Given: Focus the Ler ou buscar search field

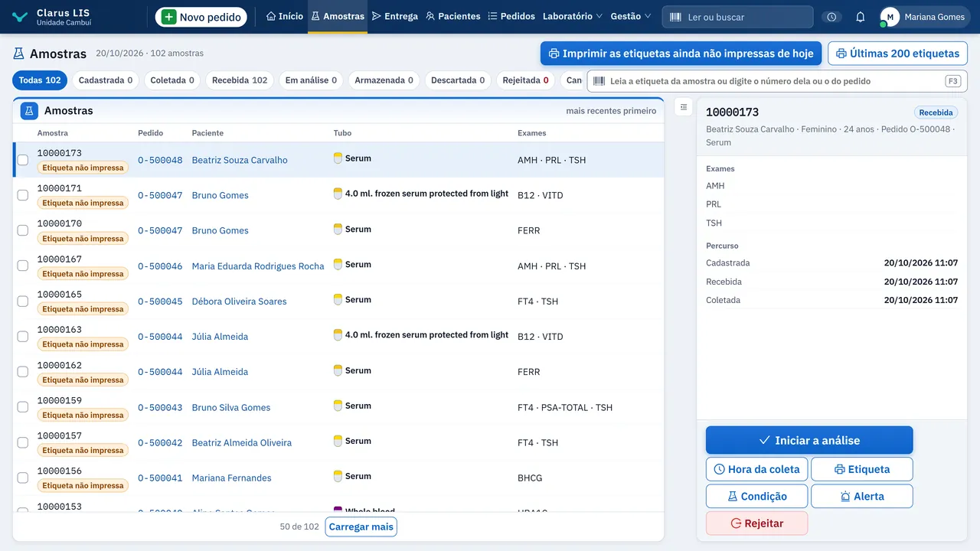Looking at the screenshot, I should tap(738, 17).
